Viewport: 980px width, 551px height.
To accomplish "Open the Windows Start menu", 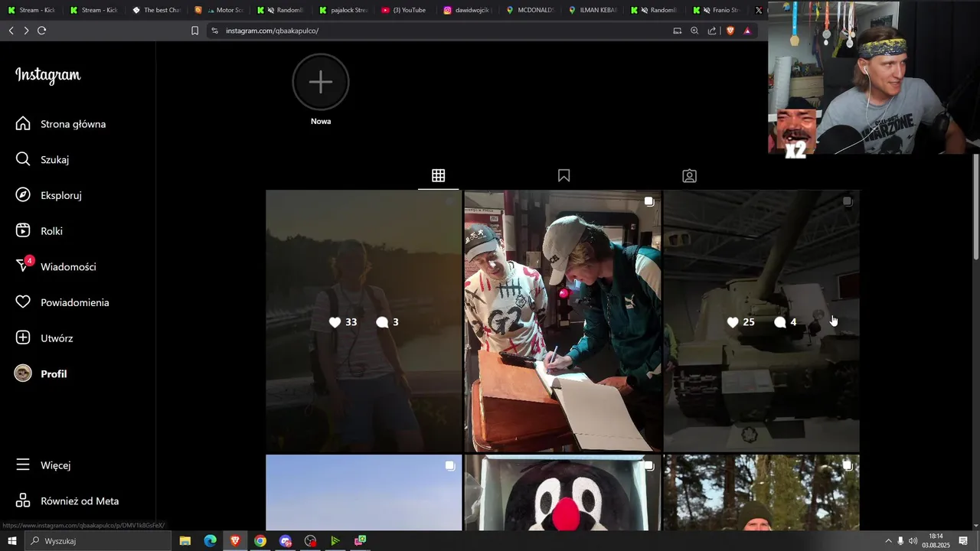I will pyautogui.click(x=12, y=541).
